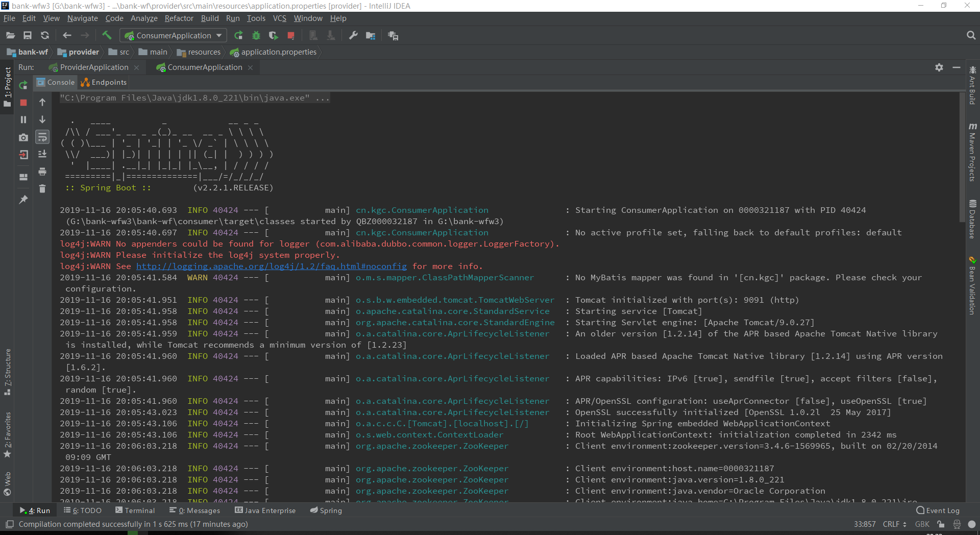
Task: Open the File menu
Action: click(x=9, y=18)
